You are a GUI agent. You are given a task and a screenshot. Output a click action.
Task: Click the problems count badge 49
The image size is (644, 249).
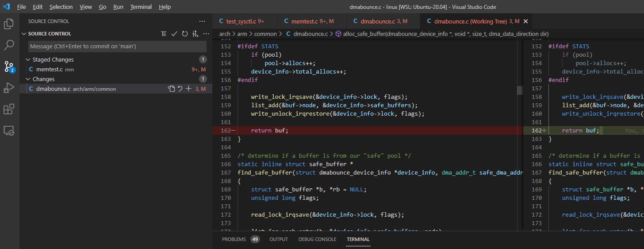pyautogui.click(x=255, y=239)
